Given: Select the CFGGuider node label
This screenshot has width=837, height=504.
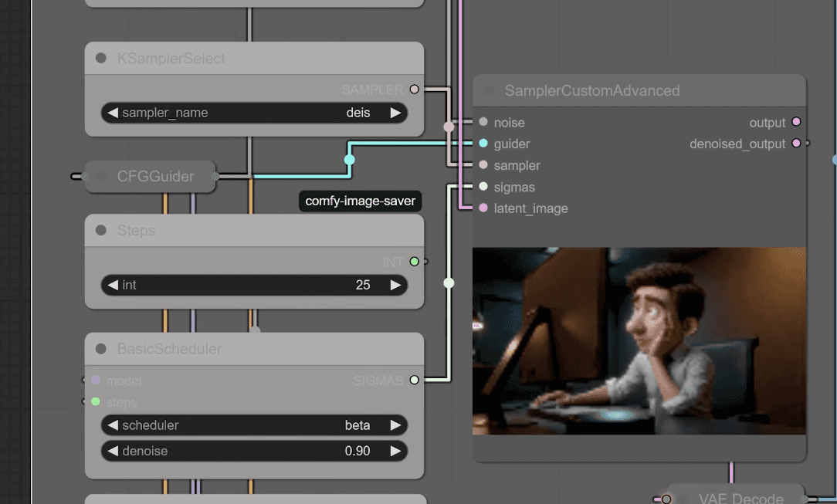Looking at the screenshot, I should (x=155, y=177).
